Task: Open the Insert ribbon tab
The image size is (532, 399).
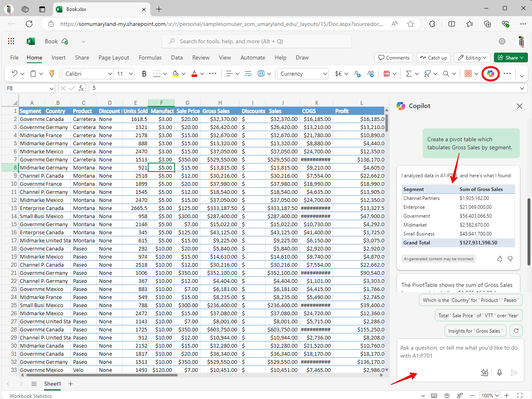Action: [x=58, y=57]
